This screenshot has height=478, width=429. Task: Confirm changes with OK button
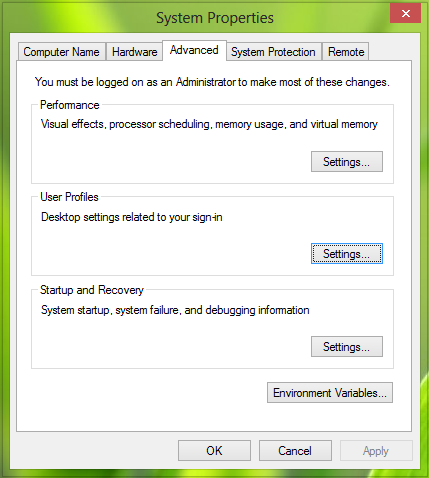[x=214, y=451]
